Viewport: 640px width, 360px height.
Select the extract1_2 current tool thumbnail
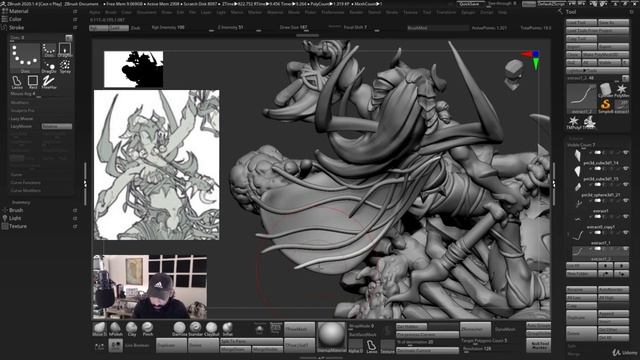tap(582, 98)
